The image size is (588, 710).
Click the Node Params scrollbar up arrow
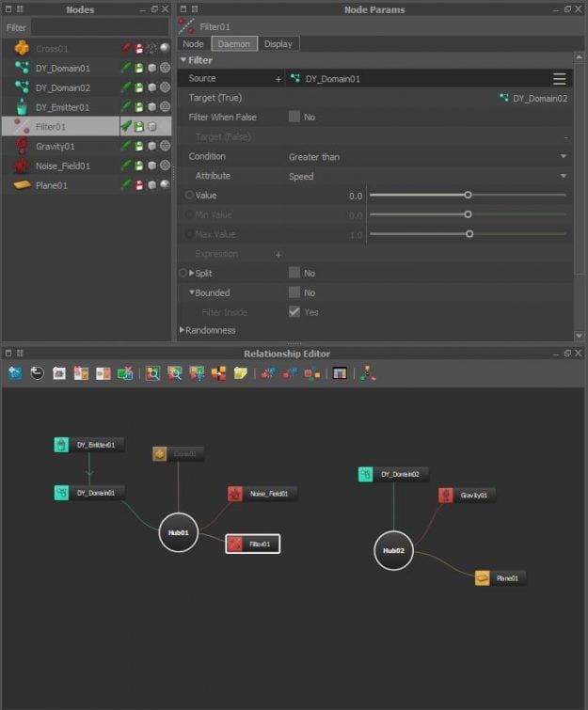pyautogui.click(x=579, y=56)
